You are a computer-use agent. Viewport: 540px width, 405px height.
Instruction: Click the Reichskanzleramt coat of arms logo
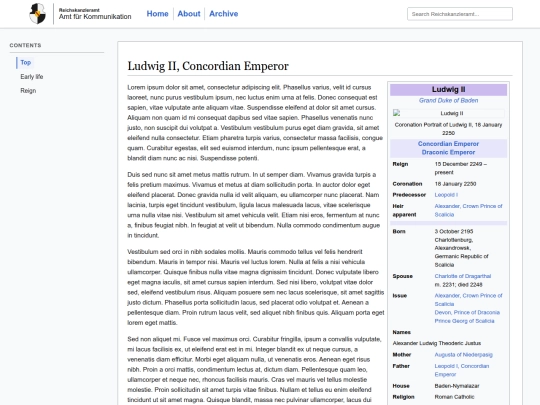click(38, 14)
